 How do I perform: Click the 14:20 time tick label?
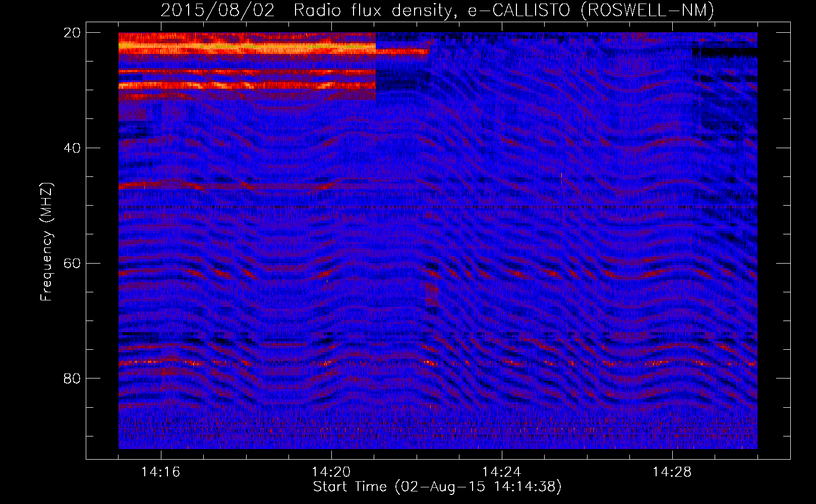pyautogui.click(x=331, y=472)
